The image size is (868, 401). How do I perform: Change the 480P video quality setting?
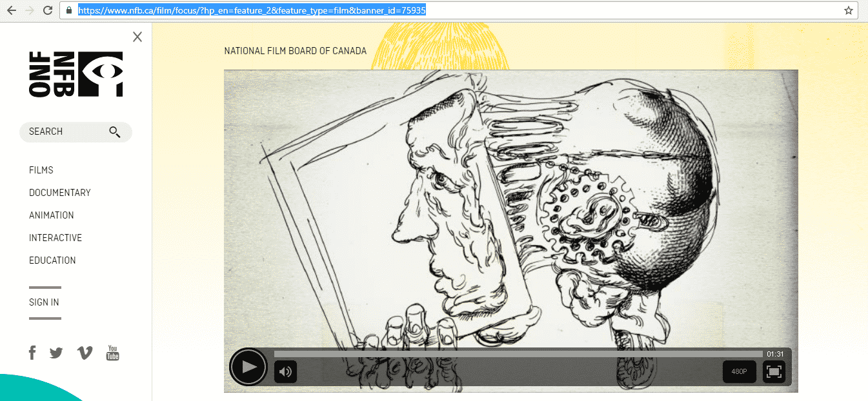pyautogui.click(x=739, y=372)
